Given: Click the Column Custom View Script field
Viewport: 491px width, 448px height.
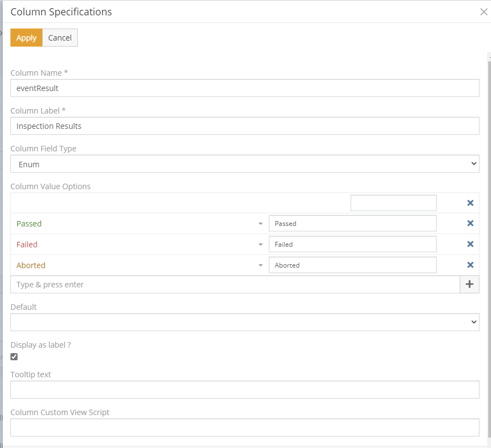Looking at the screenshot, I should [x=245, y=428].
